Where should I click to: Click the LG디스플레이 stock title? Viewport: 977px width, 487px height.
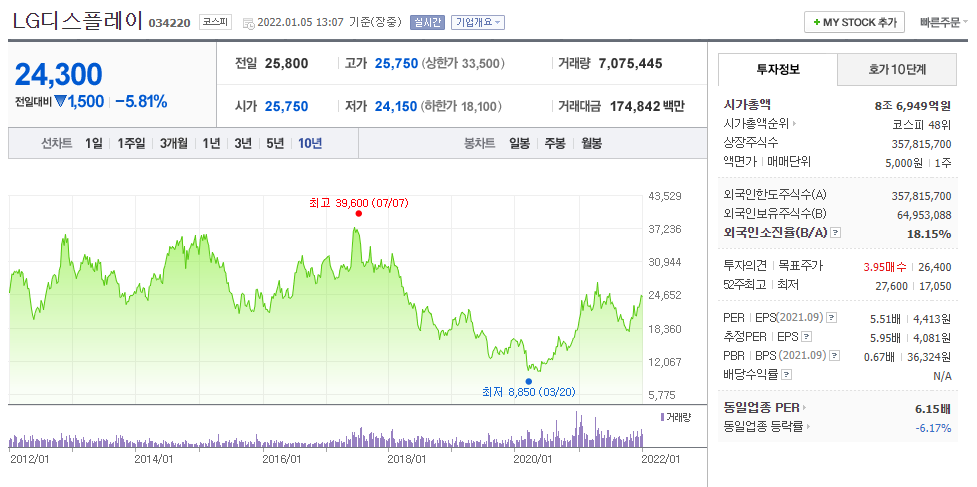point(77,21)
